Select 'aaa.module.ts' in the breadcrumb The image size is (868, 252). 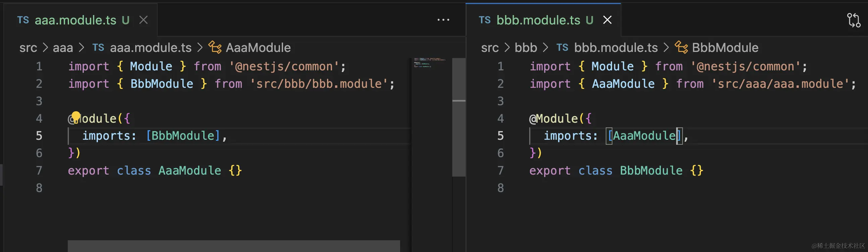[151, 48]
